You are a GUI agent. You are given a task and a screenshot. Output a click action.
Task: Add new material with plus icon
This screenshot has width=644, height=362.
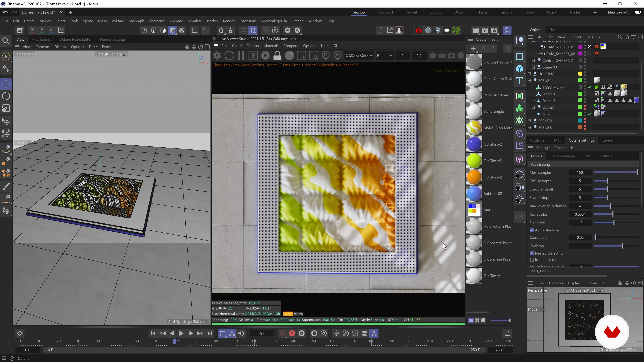(x=473, y=48)
